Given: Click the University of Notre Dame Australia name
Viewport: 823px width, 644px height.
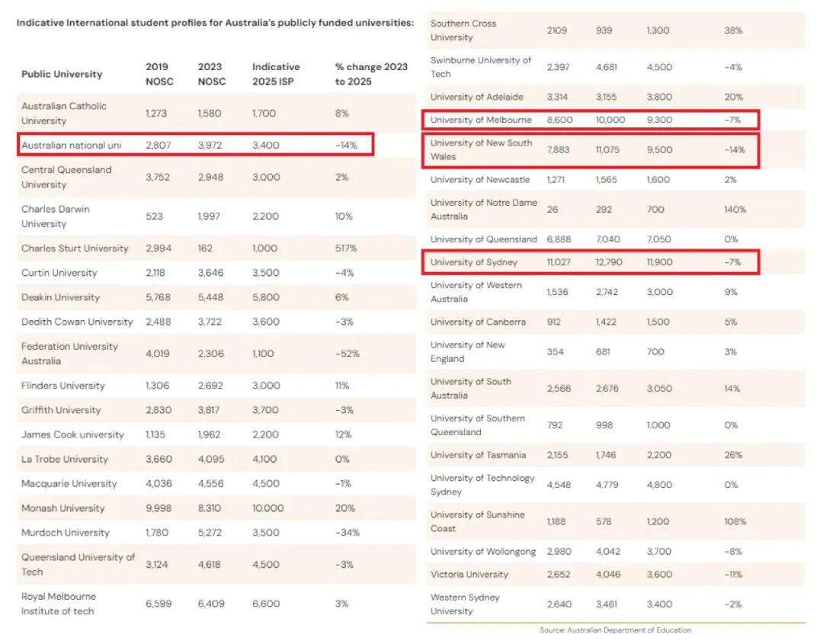Looking at the screenshot, I should click(483, 210).
